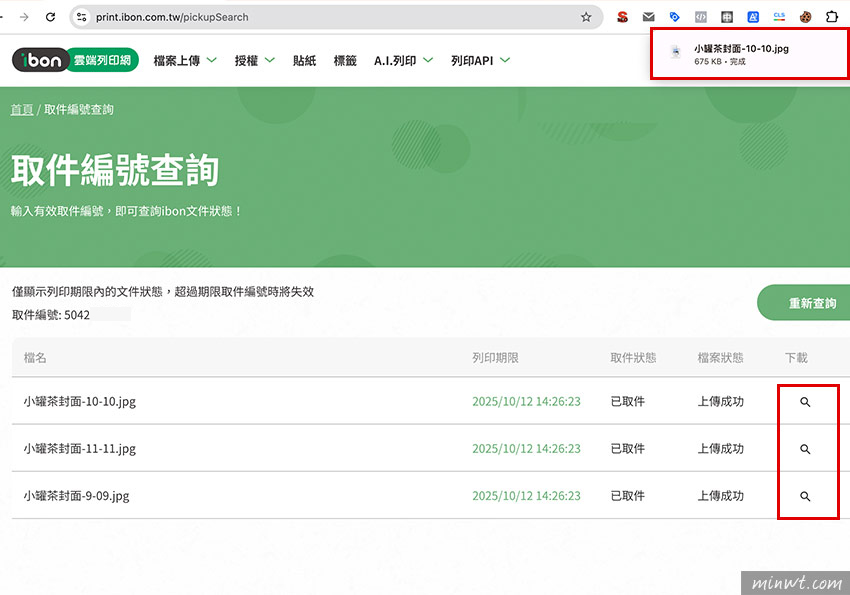Screen dimensions: 850x595
Task: Bookmark this page with the star icon
Action: click(x=586, y=17)
